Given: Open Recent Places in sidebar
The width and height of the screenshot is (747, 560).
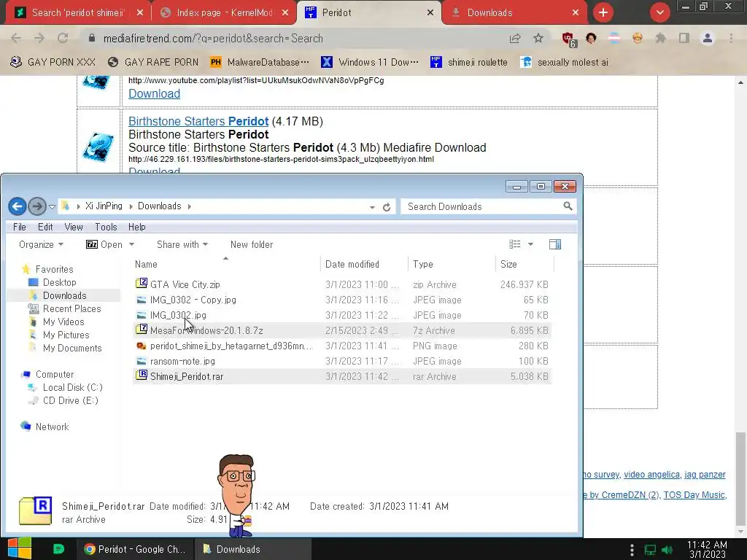Looking at the screenshot, I should (x=71, y=308).
